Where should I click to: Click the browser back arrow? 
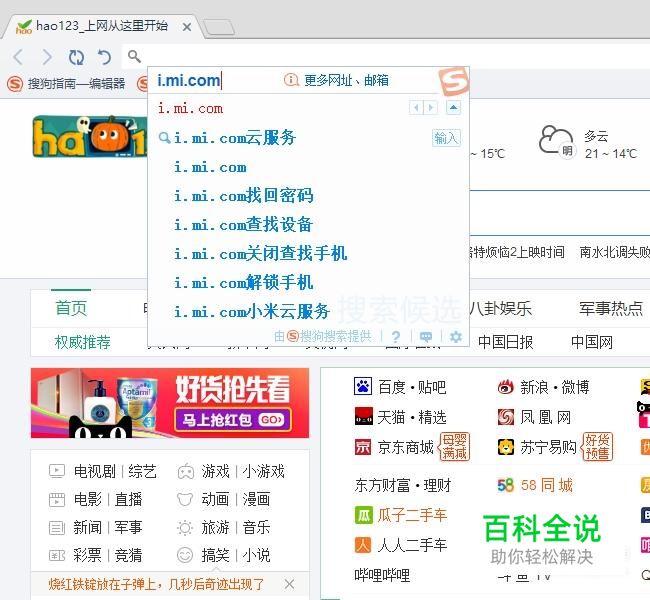coord(18,57)
